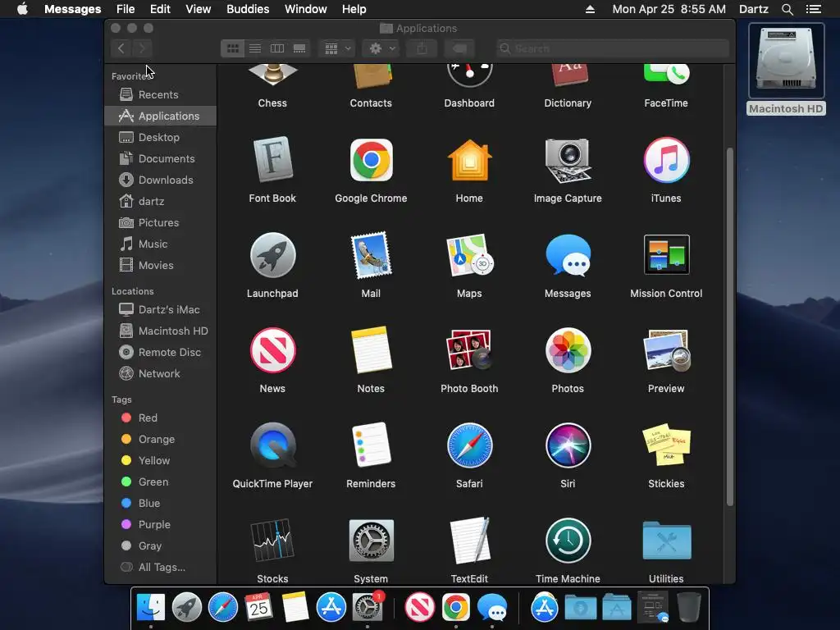Select QuickTime Player icon
The height and width of the screenshot is (630, 840).
pos(272,445)
